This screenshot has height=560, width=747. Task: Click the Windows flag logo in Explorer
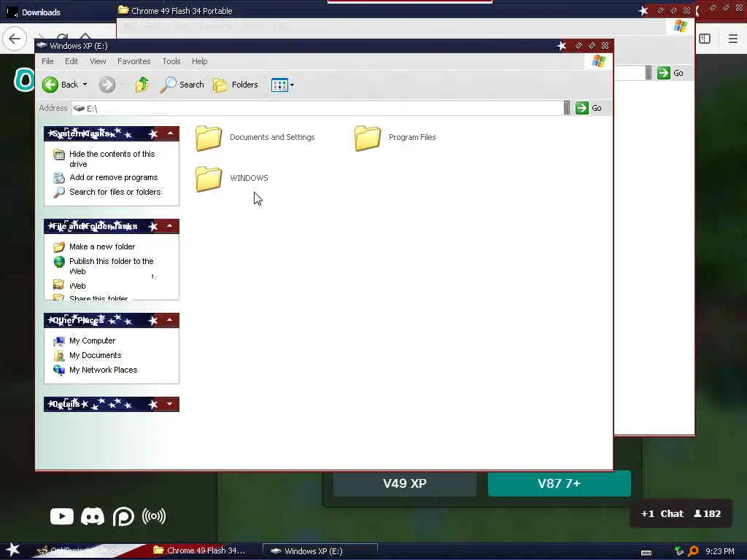(598, 61)
